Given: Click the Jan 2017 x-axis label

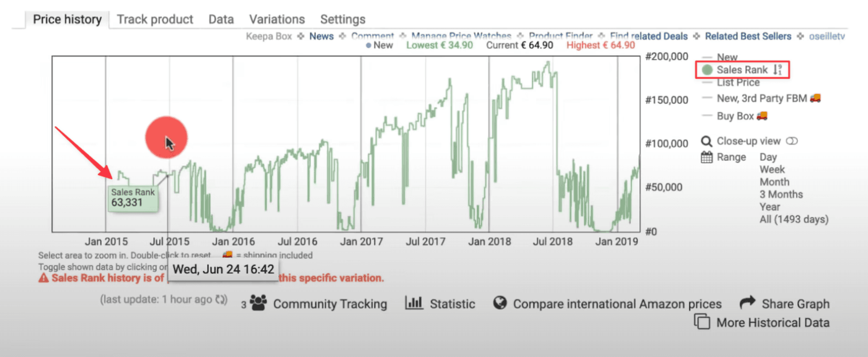Looking at the screenshot, I should (362, 242).
